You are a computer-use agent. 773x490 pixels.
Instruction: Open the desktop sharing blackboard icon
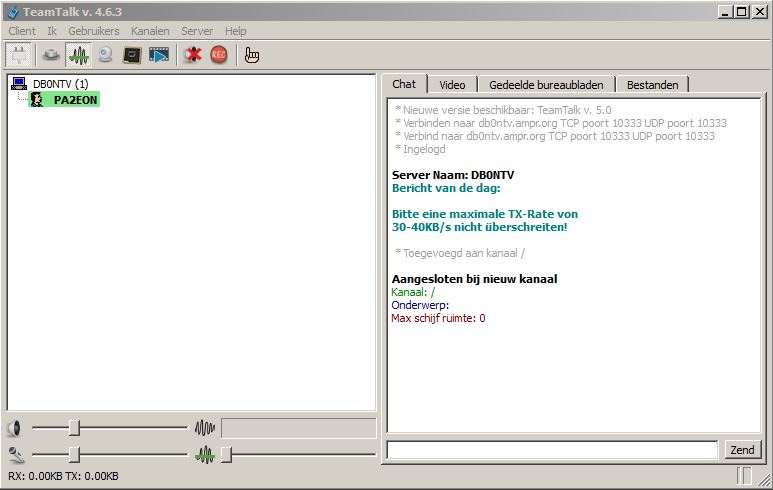[x=132, y=55]
